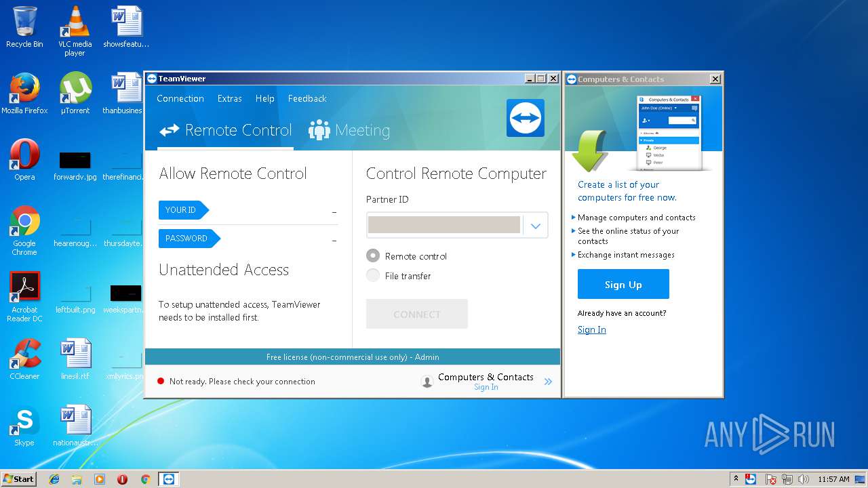Click the Action Center flag tray icon
This screenshot has width=868, height=488.
(770, 479)
